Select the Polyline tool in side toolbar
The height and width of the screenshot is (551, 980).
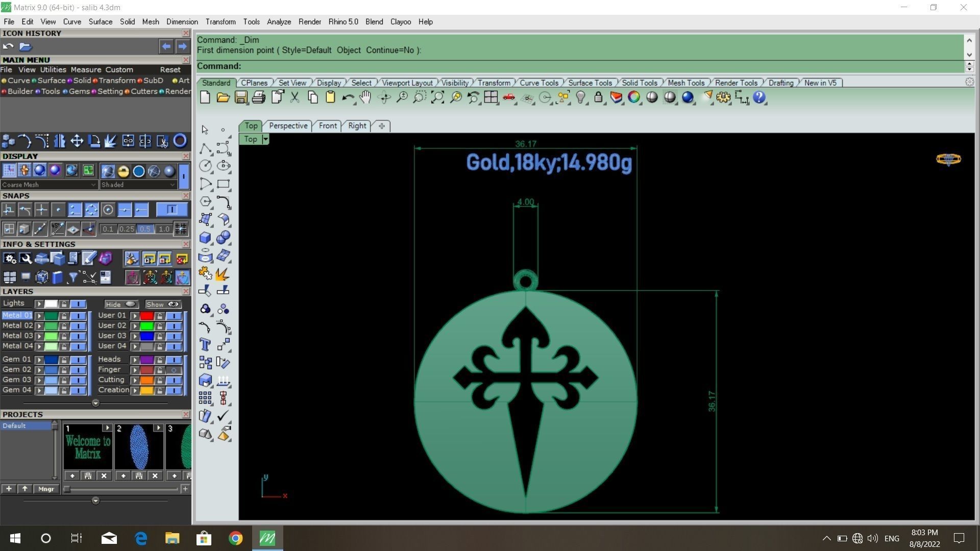[205, 148]
